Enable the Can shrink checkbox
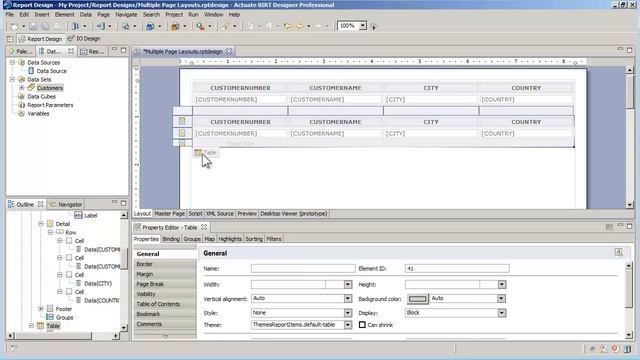The width and height of the screenshot is (640, 360). [362, 325]
